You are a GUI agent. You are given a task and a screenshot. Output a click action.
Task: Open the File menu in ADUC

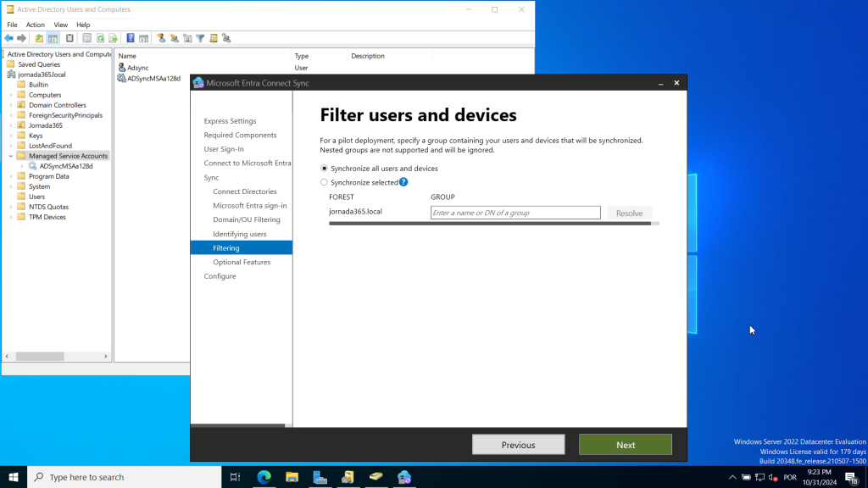12,25
